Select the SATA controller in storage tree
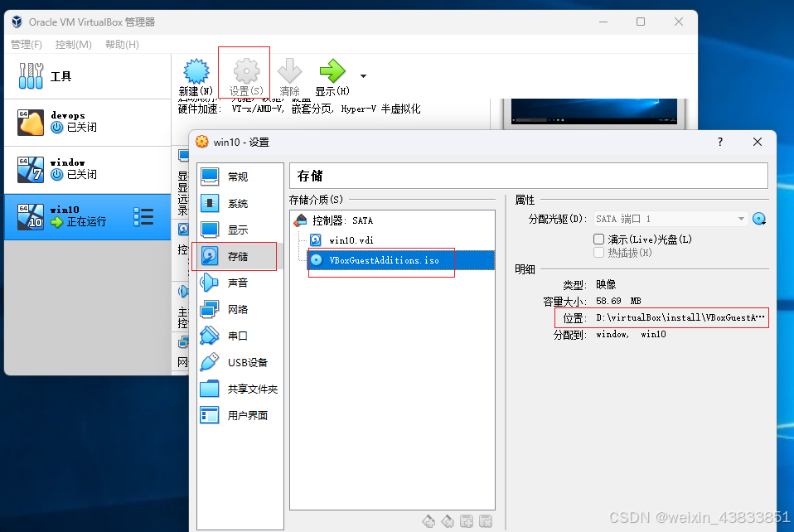794x532 pixels. point(393,220)
